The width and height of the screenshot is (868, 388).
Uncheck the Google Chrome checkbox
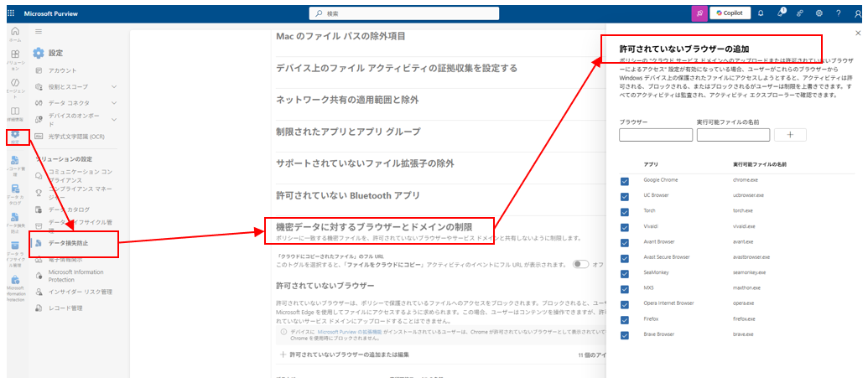pyautogui.click(x=625, y=181)
